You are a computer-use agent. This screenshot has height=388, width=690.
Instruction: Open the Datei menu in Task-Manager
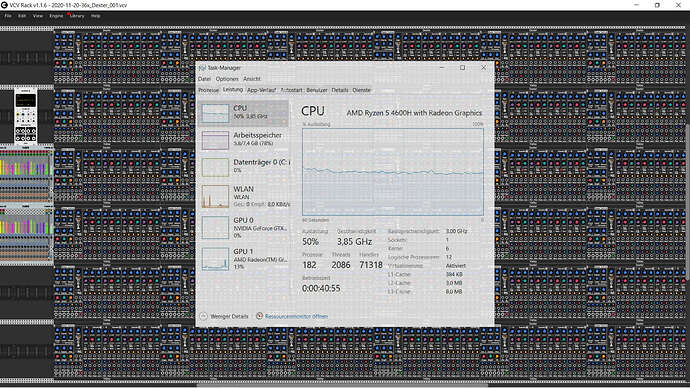204,79
